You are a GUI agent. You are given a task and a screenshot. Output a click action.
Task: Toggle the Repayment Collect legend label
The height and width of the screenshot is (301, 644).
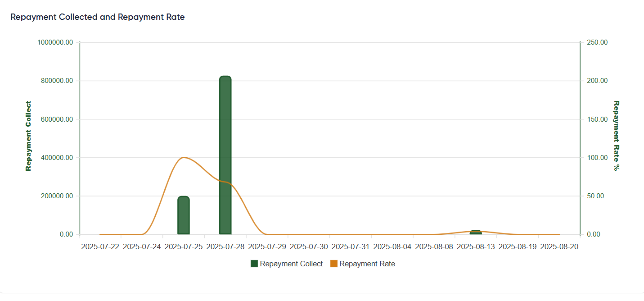click(x=291, y=264)
